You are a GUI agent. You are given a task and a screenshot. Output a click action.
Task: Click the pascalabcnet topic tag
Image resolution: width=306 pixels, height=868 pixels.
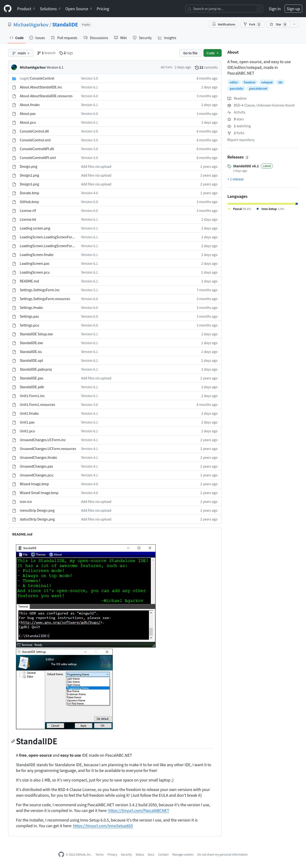(x=258, y=89)
